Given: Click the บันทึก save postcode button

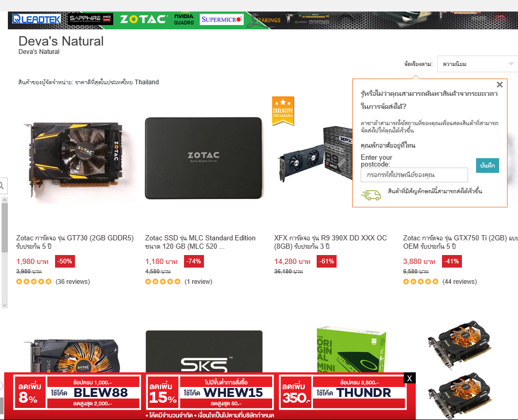Looking at the screenshot, I should [x=487, y=165].
